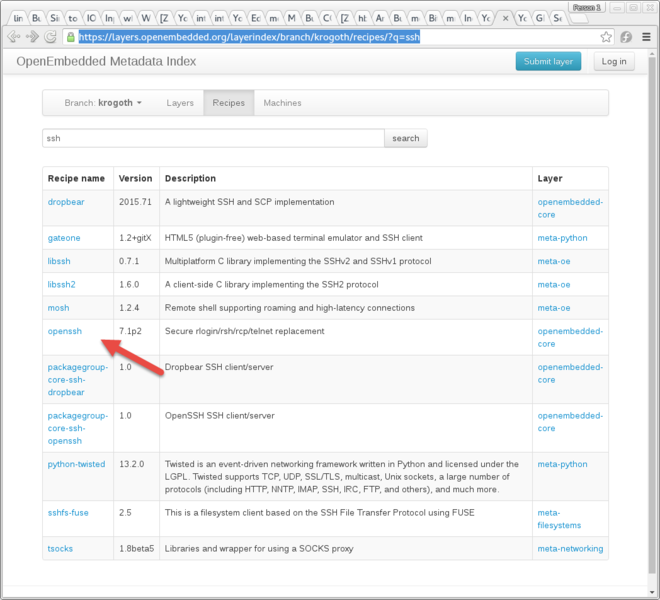Click the recipe search text field
660x600 pixels.
pos(213,138)
